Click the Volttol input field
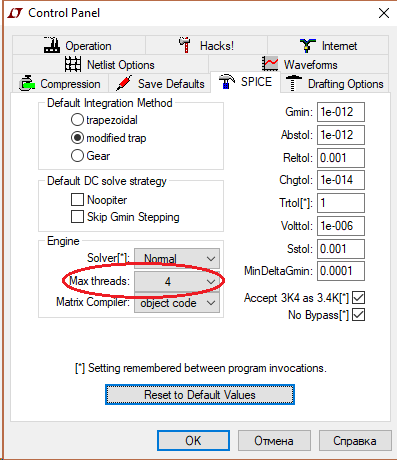 (x=341, y=226)
